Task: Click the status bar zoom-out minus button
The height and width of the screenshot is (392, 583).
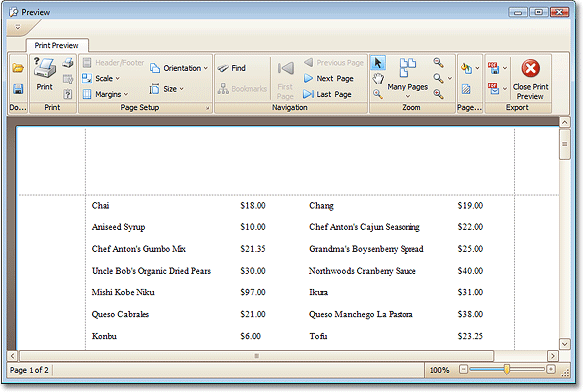Action: (463, 369)
